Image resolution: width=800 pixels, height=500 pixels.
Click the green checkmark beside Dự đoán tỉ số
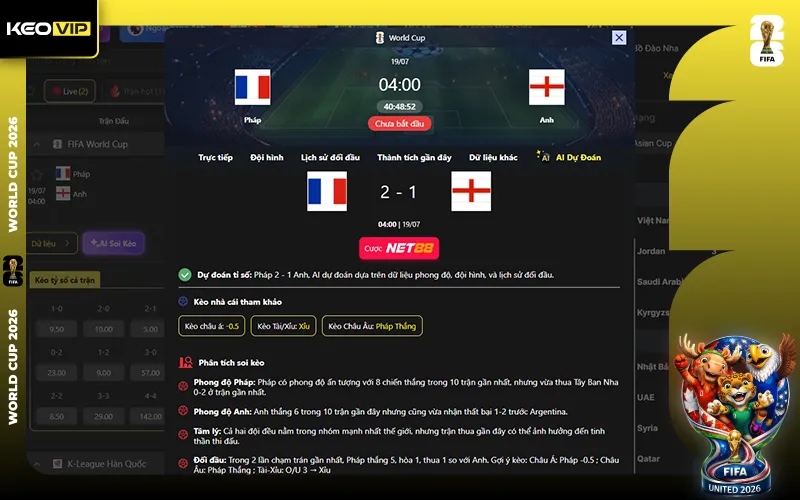click(185, 274)
